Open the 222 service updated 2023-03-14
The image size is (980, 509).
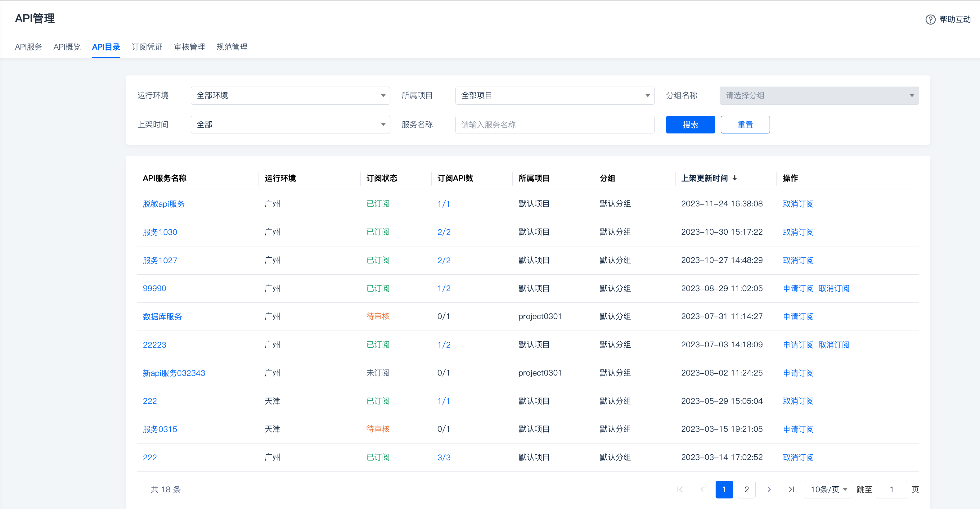(x=150, y=457)
